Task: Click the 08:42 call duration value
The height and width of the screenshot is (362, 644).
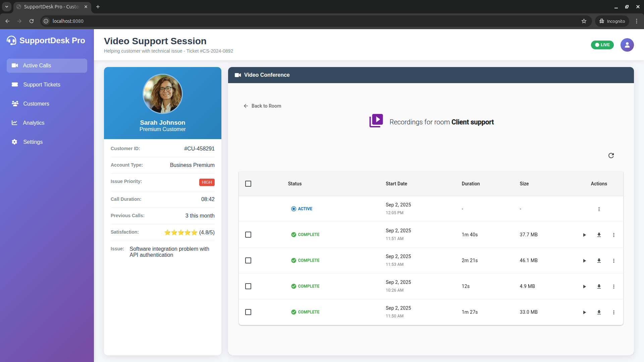Action: point(208,199)
